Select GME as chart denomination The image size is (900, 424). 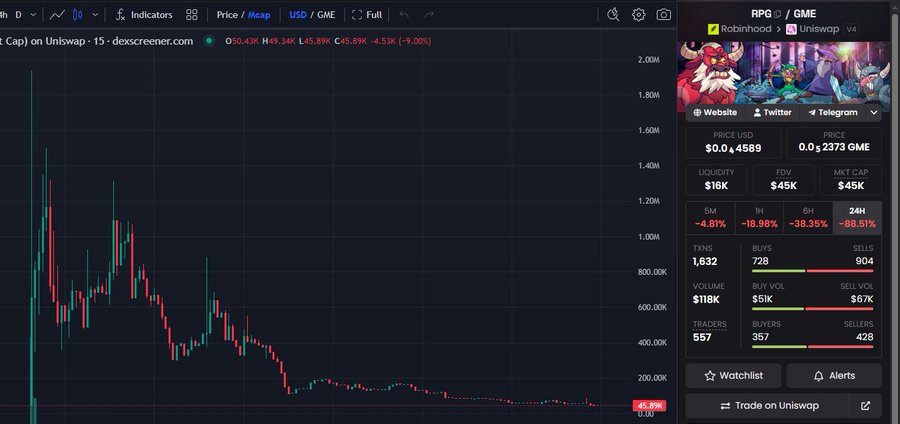tap(326, 15)
